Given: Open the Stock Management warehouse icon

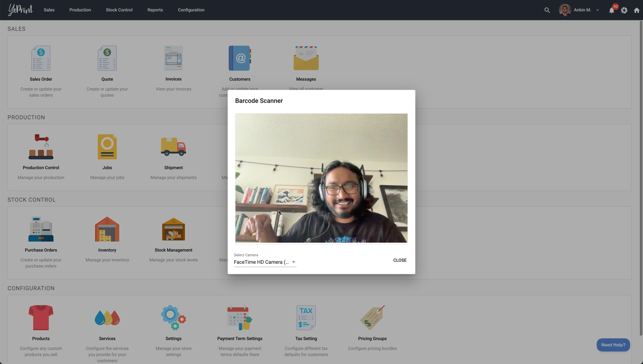Looking at the screenshot, I should click(x=173, y=229).
